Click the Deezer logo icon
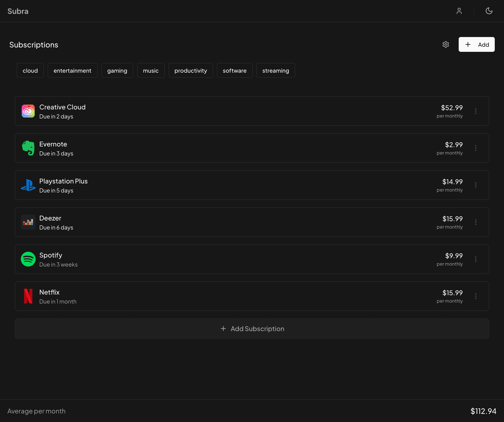This screenshot has width=504, height=422. (x=28, y=222)
